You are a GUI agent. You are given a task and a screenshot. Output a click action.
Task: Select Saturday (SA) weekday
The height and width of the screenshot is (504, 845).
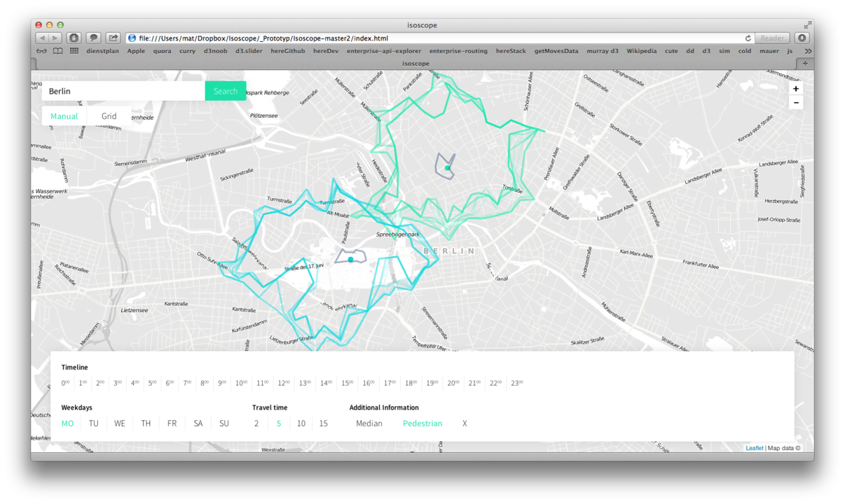pos(198,423)
